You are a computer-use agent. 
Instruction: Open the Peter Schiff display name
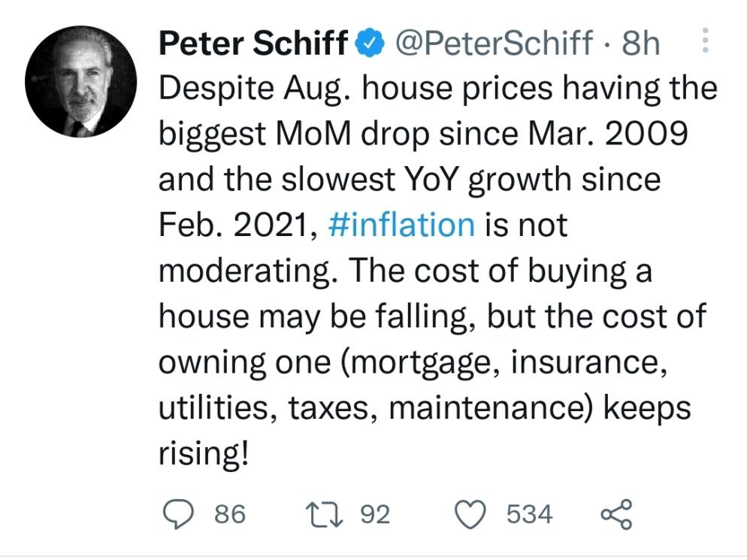click(x=253, y=44)
